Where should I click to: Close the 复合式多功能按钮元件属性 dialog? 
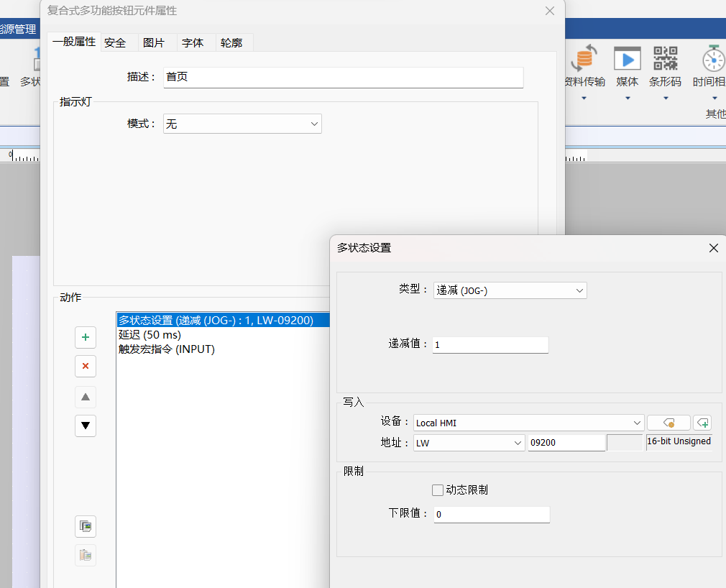pos(550,11)
